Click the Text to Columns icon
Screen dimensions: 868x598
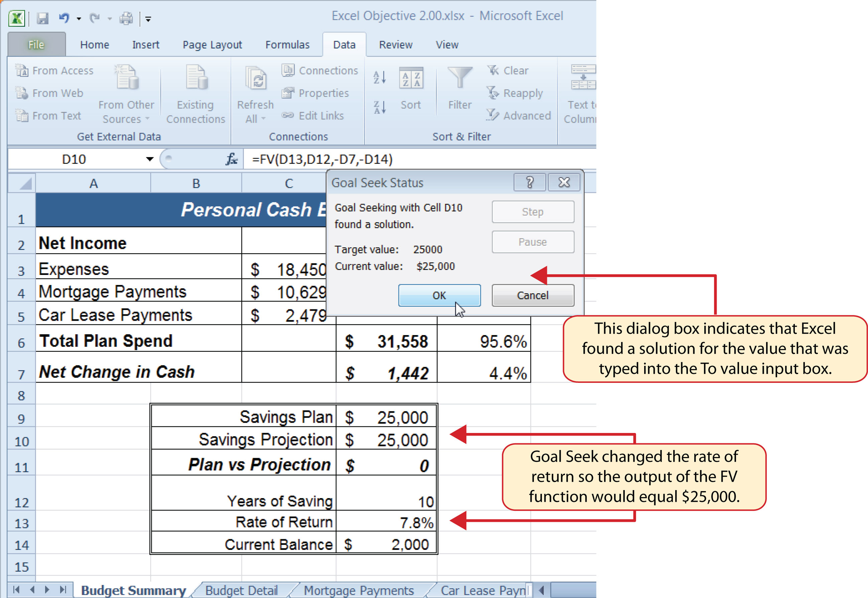pos(583,77)
